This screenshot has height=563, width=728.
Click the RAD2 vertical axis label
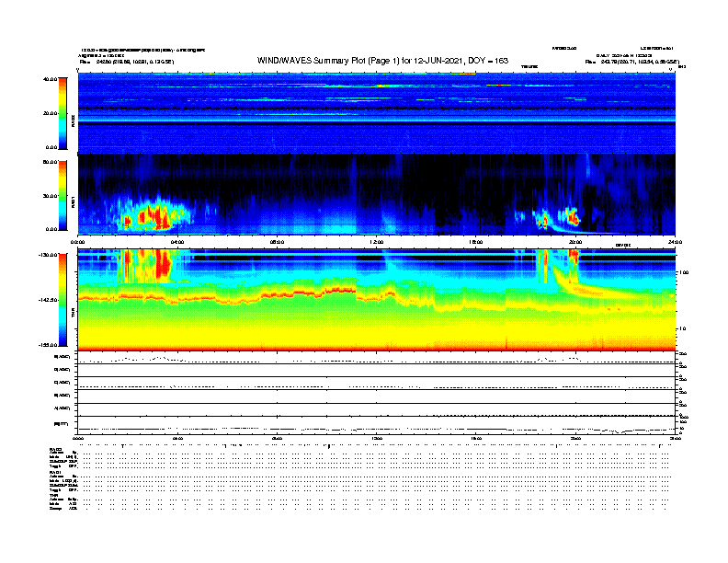click(x=73, y=121)
